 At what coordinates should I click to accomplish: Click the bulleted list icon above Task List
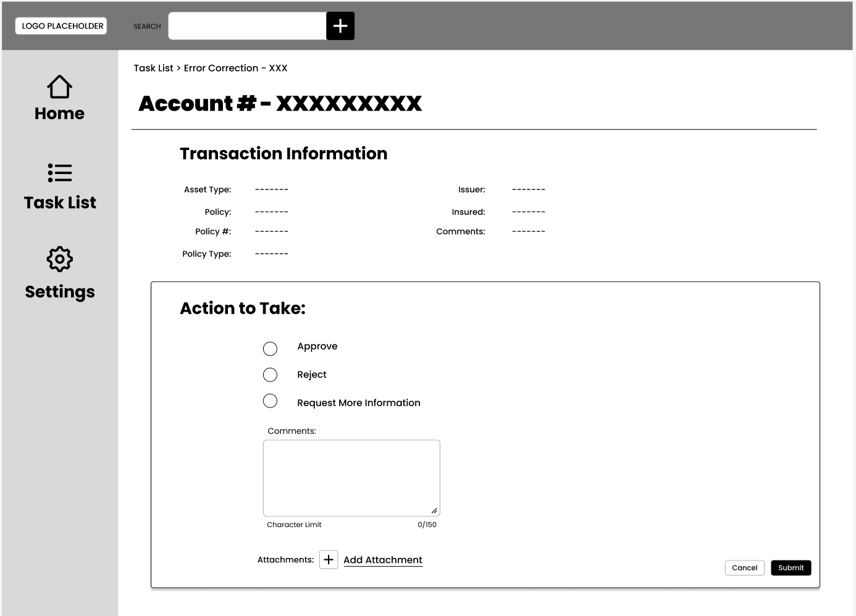click(x=59, y=173)
